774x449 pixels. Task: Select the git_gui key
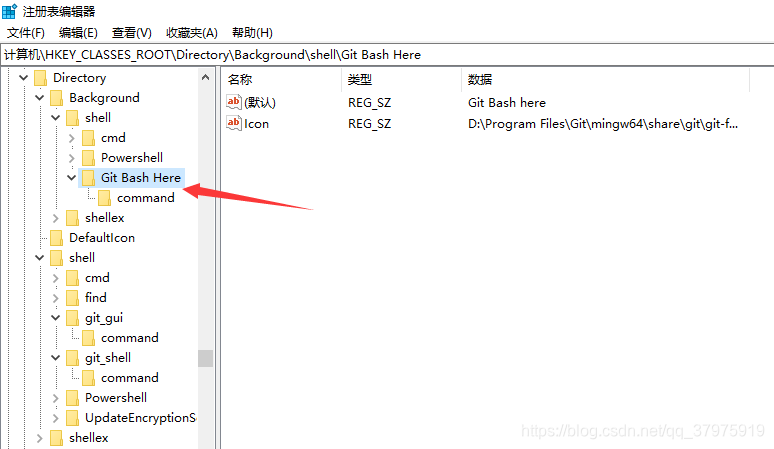tap(104, 318)
